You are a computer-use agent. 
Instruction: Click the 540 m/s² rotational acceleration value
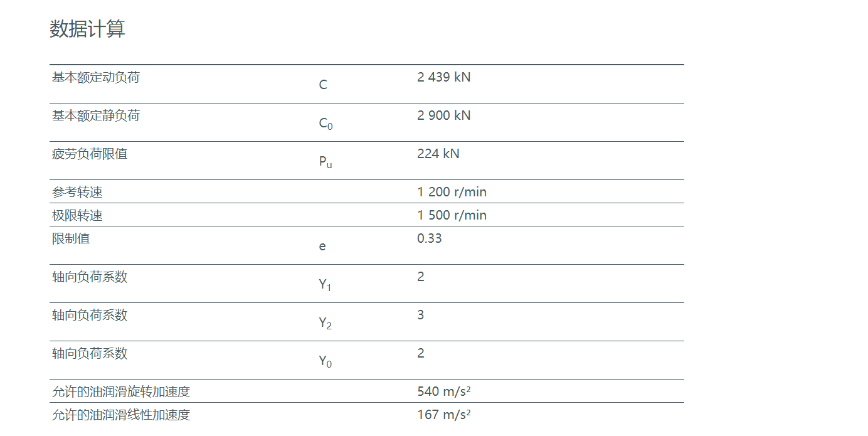click(x=444, y=391)
